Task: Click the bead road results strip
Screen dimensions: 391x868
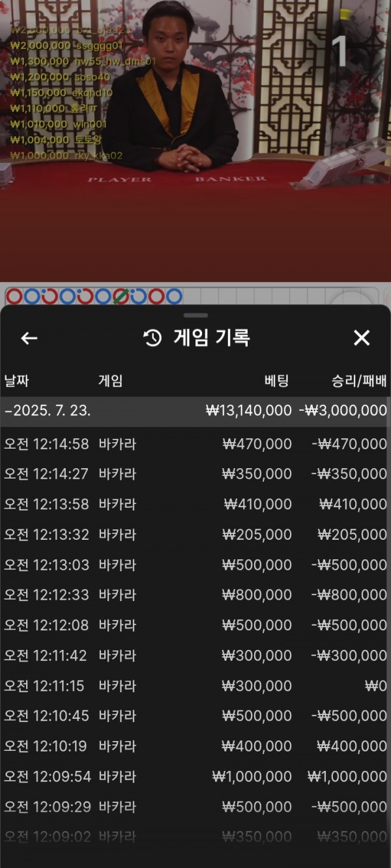Action: 94,297
